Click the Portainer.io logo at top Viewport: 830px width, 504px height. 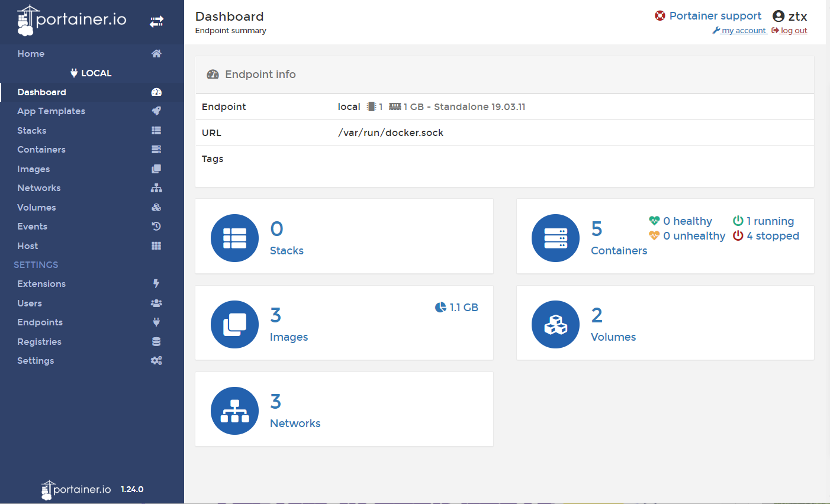72,20
